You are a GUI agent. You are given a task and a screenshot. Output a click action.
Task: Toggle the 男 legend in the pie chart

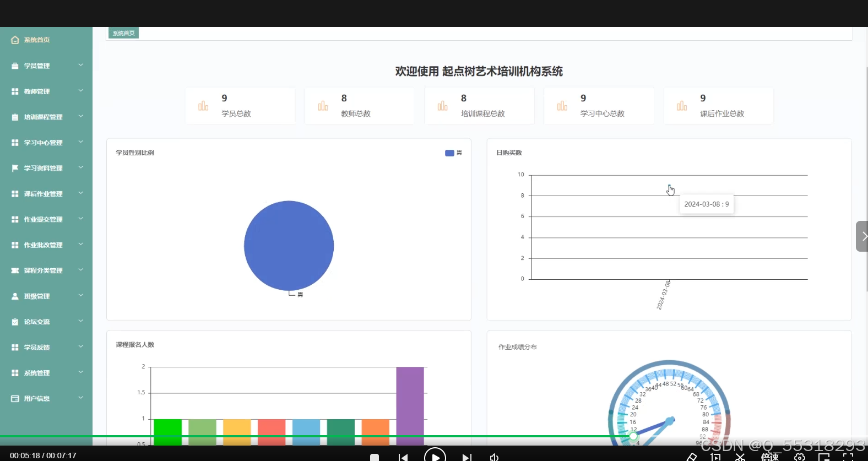coord(453,153)
